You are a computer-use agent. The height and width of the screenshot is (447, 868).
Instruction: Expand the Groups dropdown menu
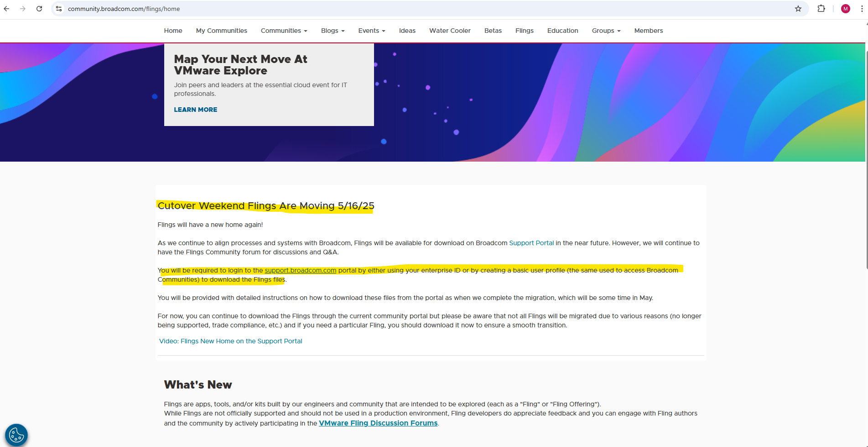click(606, 31)
